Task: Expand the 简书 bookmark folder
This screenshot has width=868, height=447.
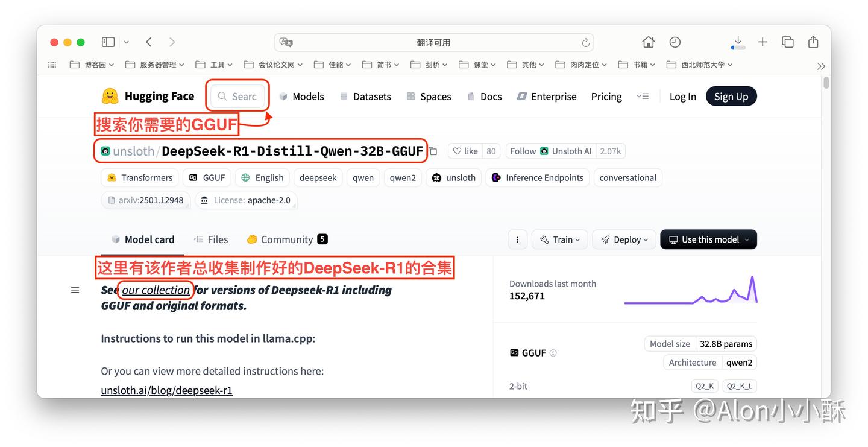Action: pos(382,65)
